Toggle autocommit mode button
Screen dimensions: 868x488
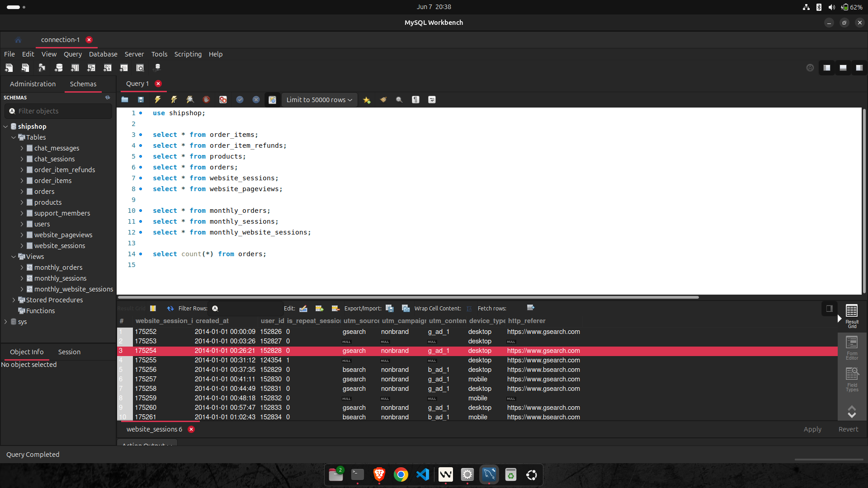point(272,100)
